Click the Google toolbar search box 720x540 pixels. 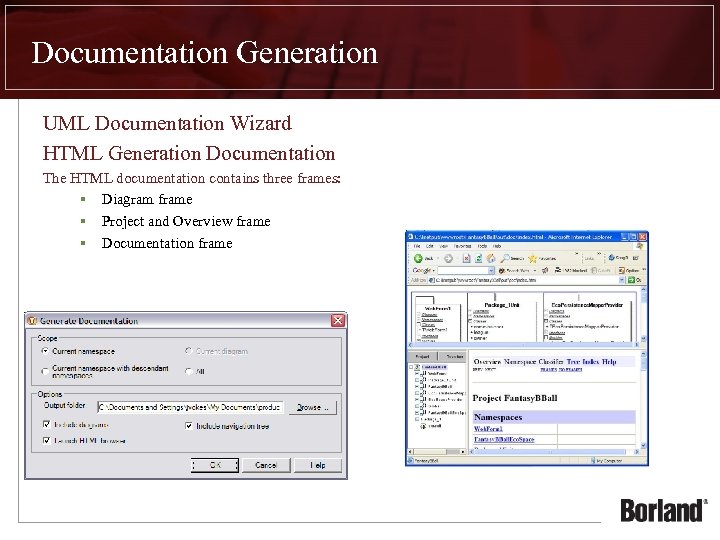[x=463, y=270]
